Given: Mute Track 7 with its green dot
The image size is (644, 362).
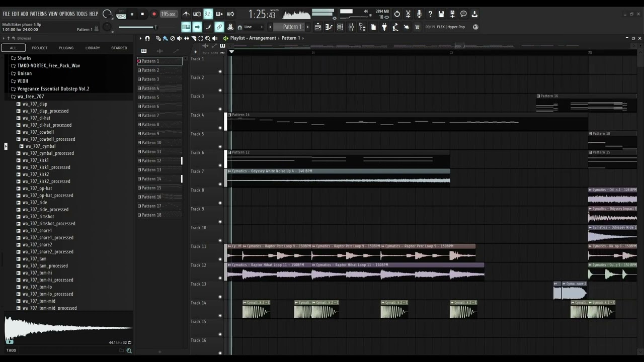Looking at the screenshot, I should click(220, 184).
